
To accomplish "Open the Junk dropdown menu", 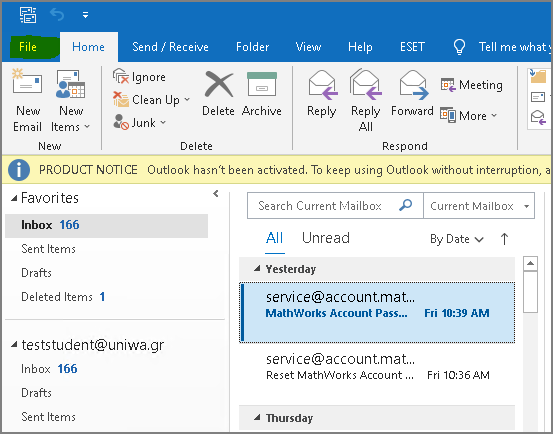I will (x=163, y=123).
